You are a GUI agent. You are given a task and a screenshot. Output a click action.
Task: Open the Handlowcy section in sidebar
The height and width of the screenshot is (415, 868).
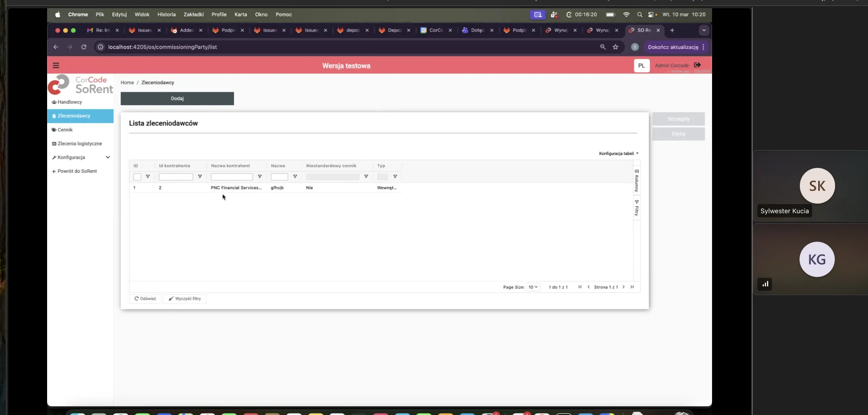click(70, 102)
